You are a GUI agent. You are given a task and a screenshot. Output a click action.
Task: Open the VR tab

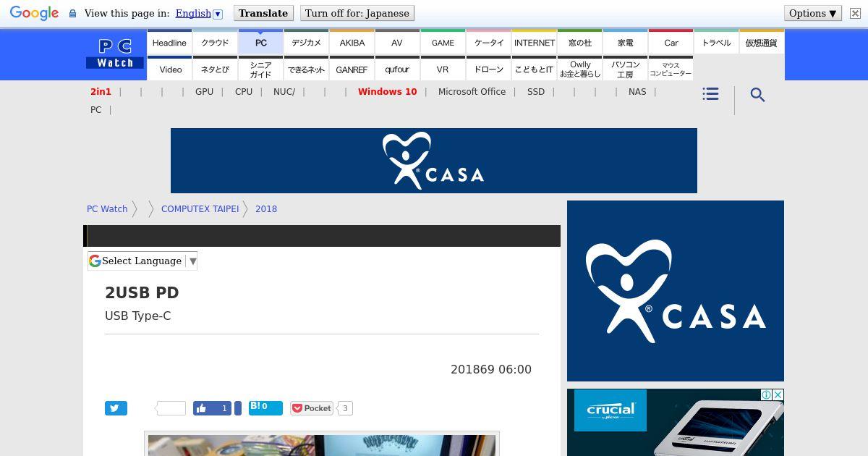[x=443, y=69]
